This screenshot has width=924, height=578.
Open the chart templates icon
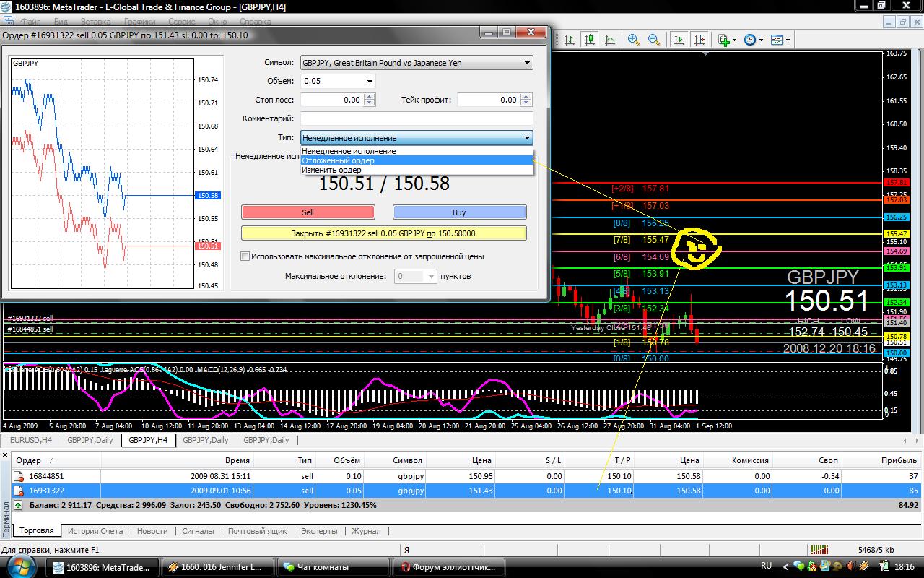777,40
